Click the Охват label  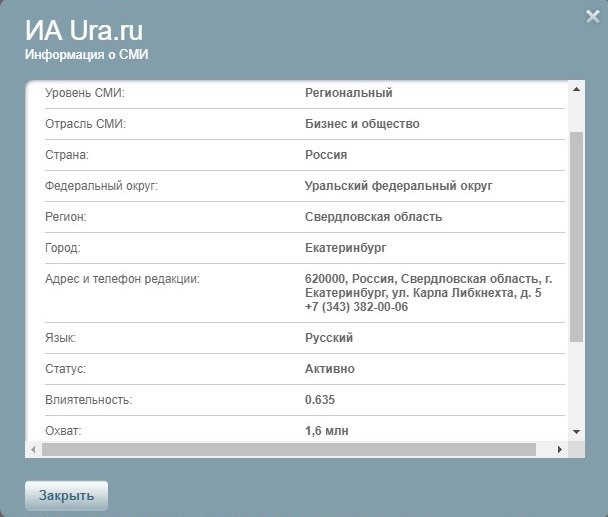click(63, 431)
